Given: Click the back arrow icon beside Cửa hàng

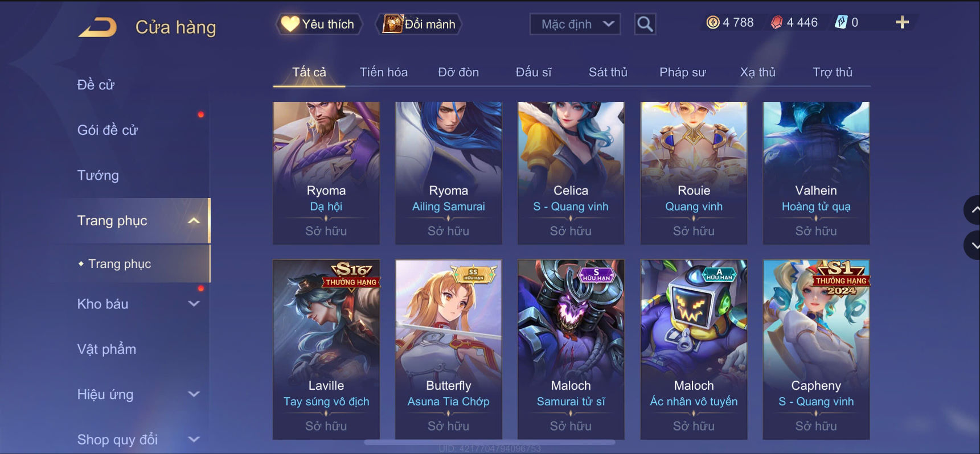Looking at the screenshot, I should [97, 27].
